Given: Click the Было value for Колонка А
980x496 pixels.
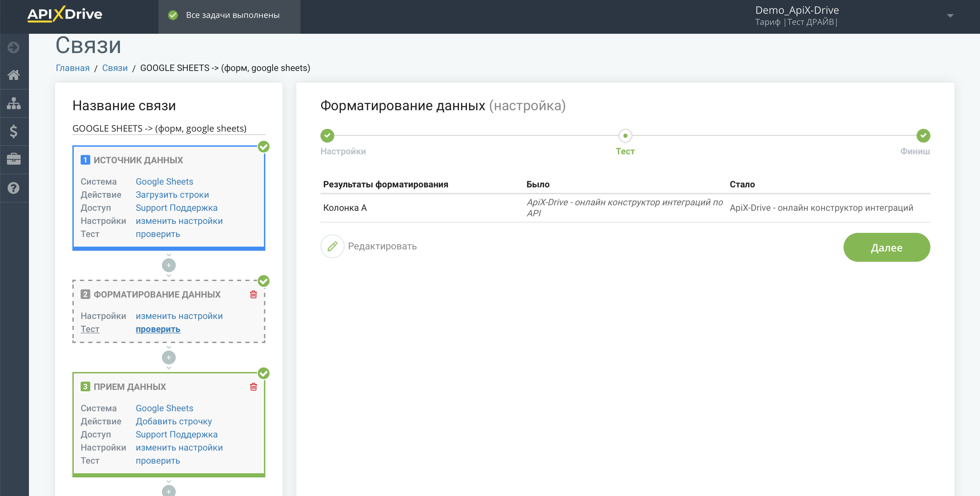Looking at the screenshot, I should click(x=625, y=208).
